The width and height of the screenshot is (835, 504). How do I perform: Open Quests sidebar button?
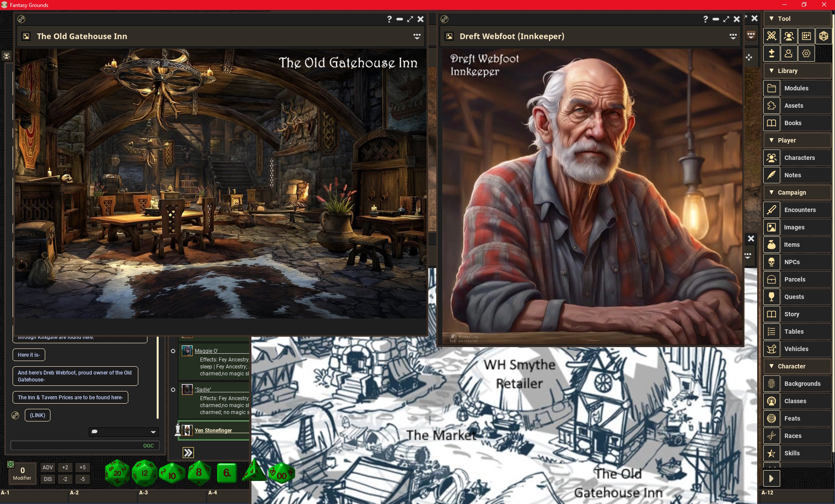pos(797,297)
